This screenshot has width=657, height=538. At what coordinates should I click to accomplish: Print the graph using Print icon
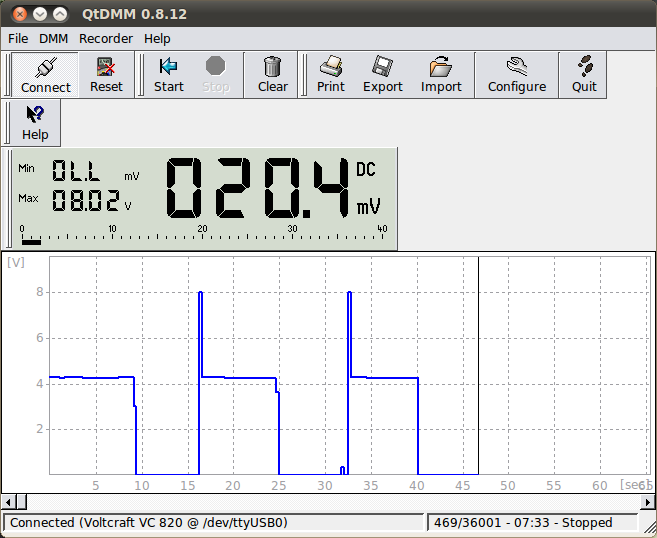pos(331,68)
